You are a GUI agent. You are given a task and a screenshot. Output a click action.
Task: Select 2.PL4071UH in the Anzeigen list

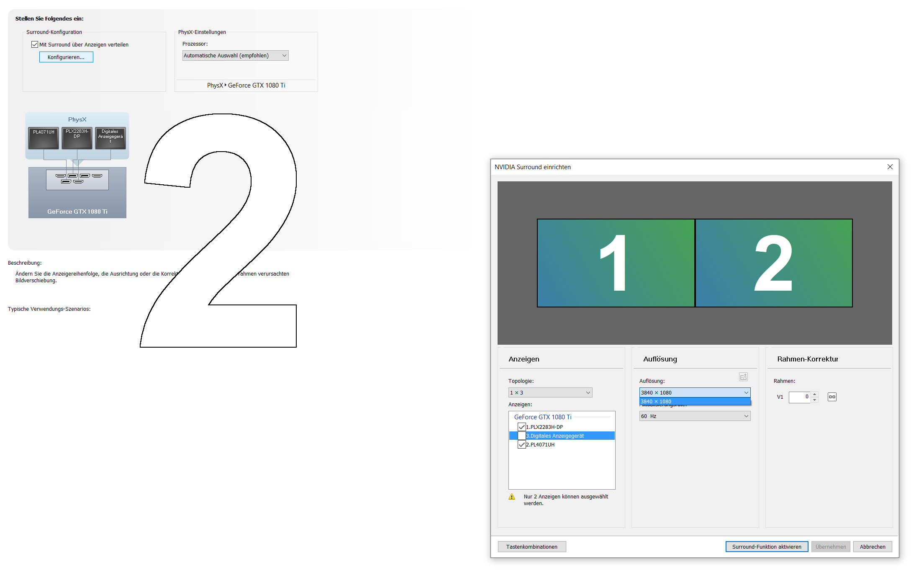[x=540, y=444]
